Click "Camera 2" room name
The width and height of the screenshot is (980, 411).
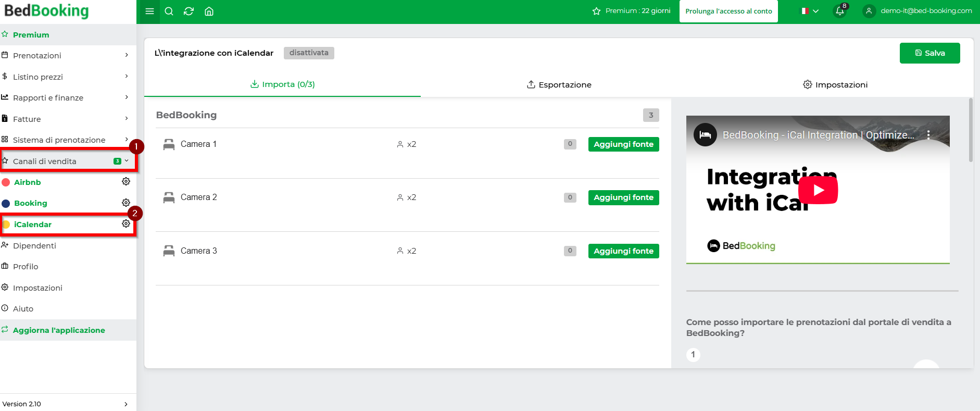point(198,197)
